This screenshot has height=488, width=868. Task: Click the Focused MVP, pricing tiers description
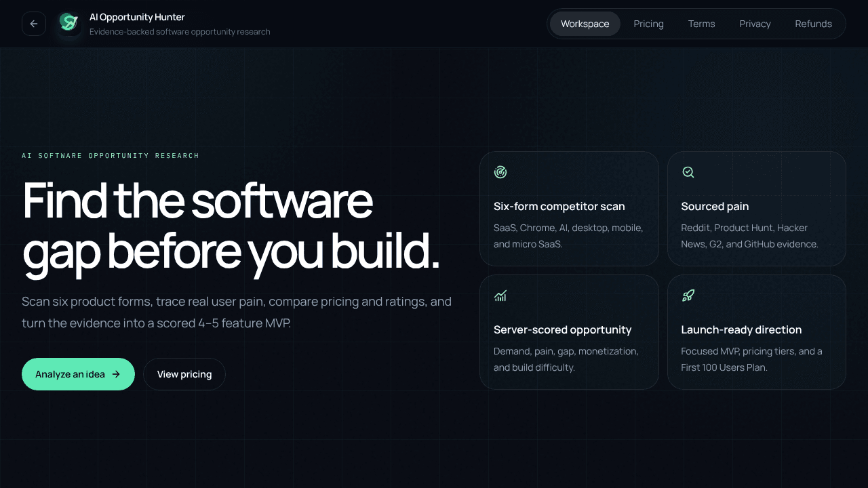(x=751, y=359)
